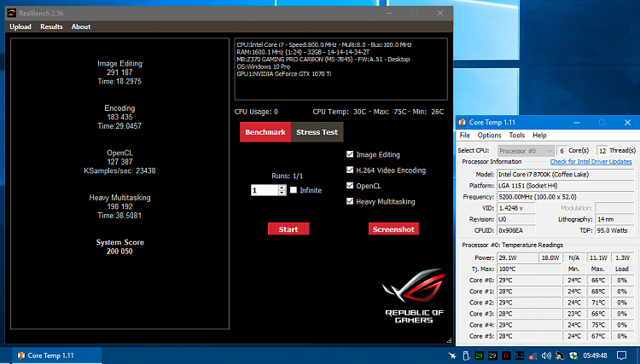
Task: Open the Tools menu in Core Temp
Action: tap(517, 136)
